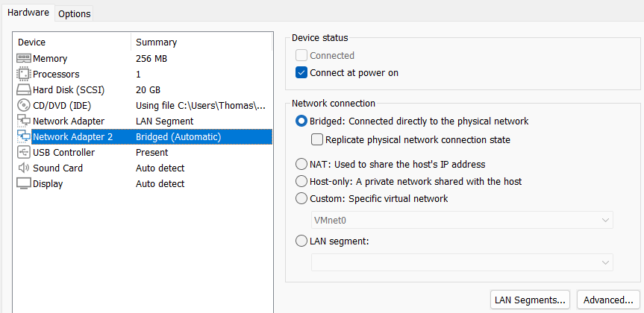Image resolution: width=644 pixels, height=313 pixels.
Task: Uncheck Connect at power on
Action: [301, 72]
